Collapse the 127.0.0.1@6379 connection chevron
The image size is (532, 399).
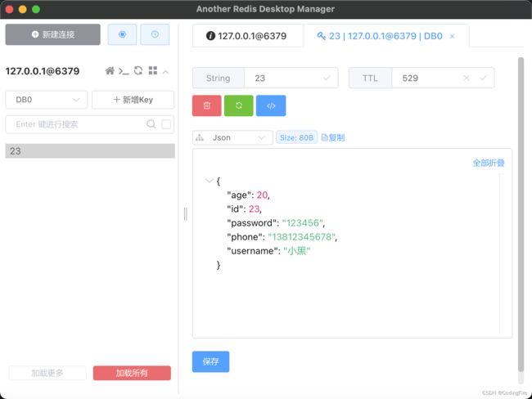(x=165, y=72)
